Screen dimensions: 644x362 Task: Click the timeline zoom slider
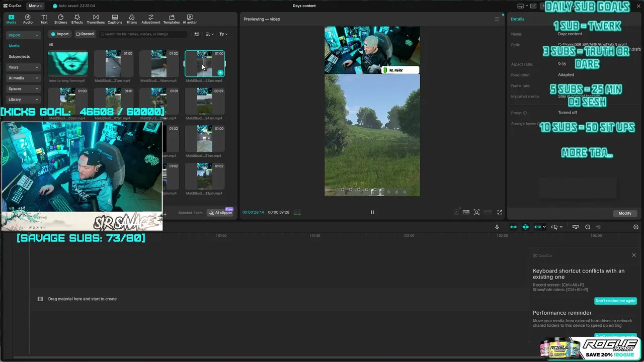(x=598, y=227)
